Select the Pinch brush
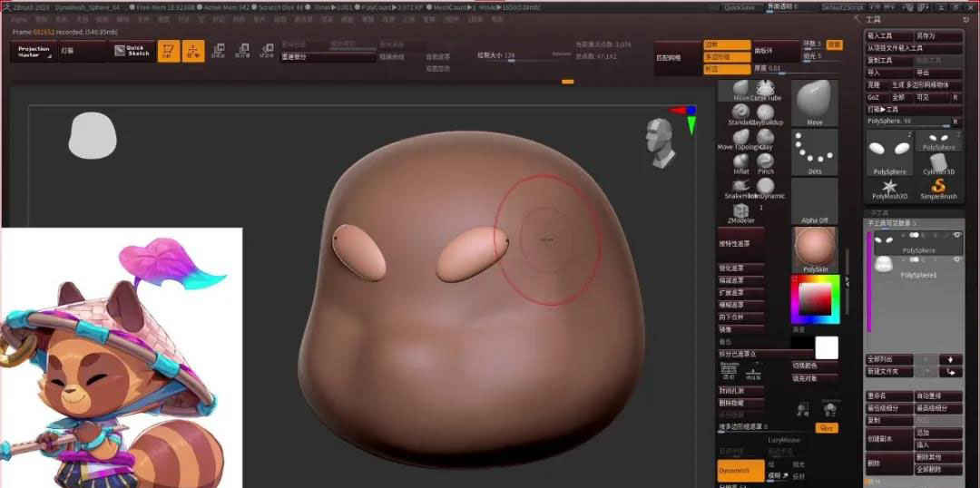 point(766,163)
